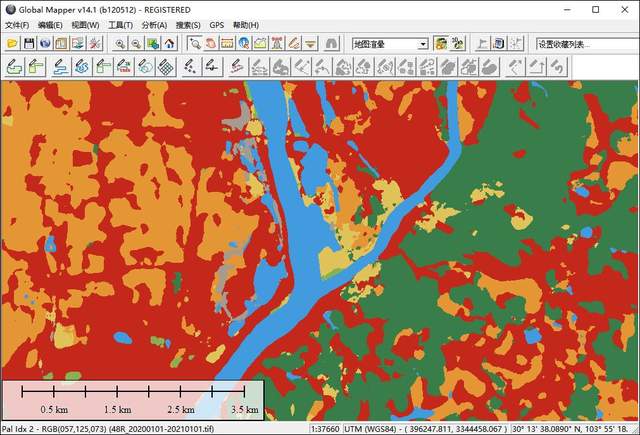This screenshot has height=435, width=640.
Task: Select the Zoom Out magnifier tool
Action: tap(136, 44)
